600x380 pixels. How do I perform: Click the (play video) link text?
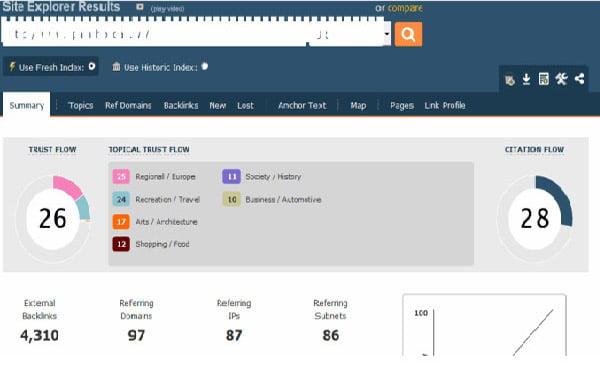(167, 8)
